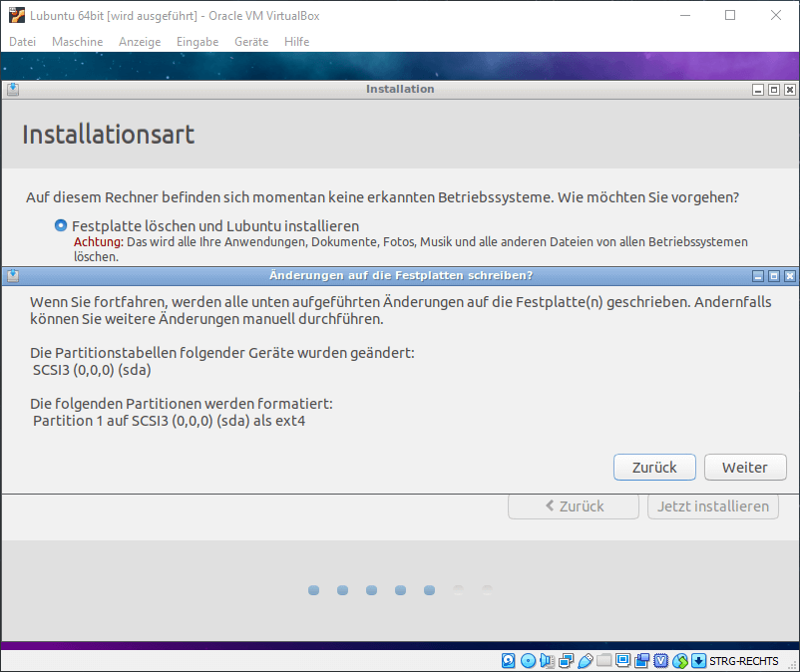
Task: Open the Eingabe menu
Action: tap(198, 42)
